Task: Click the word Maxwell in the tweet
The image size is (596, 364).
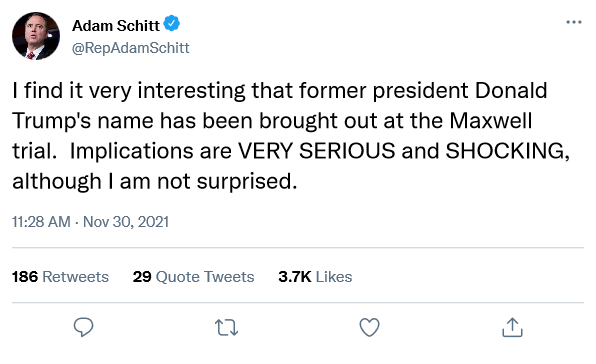Action: [491, 121]
